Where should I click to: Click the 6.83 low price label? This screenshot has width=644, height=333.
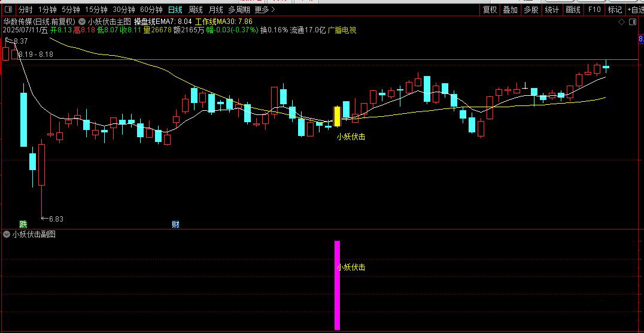57,219
